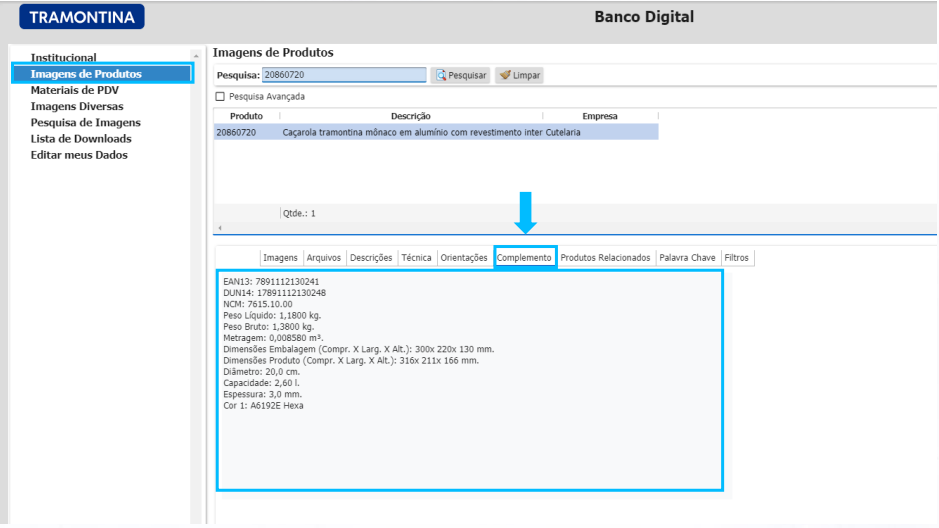Click the sidebar scroll up arrow

(196, 56)
